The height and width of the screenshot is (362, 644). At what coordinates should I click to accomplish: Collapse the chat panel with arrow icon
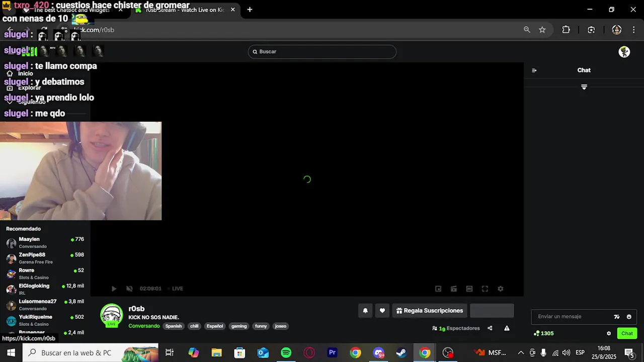(534, 70)
